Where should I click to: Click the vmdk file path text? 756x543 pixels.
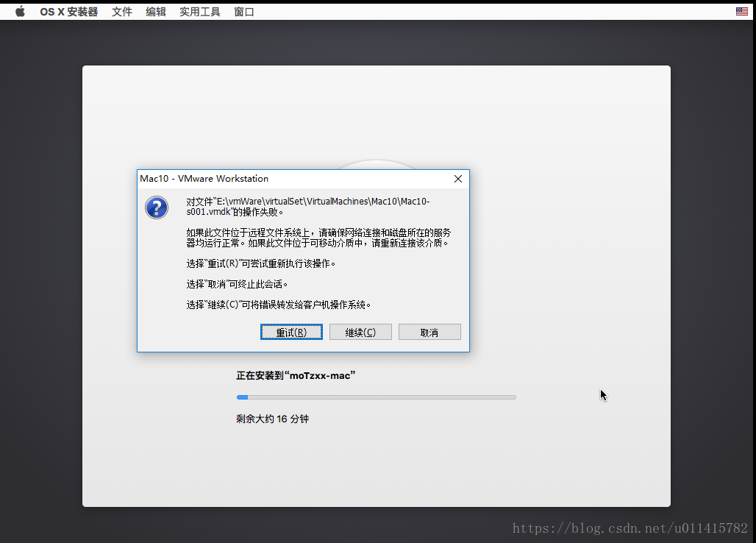pyautogui.click(x=308, y=207)
